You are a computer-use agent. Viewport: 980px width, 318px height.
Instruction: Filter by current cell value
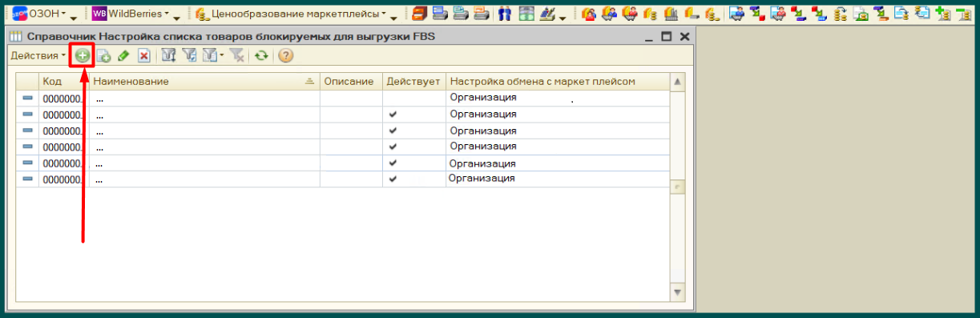tap(189, 55)
